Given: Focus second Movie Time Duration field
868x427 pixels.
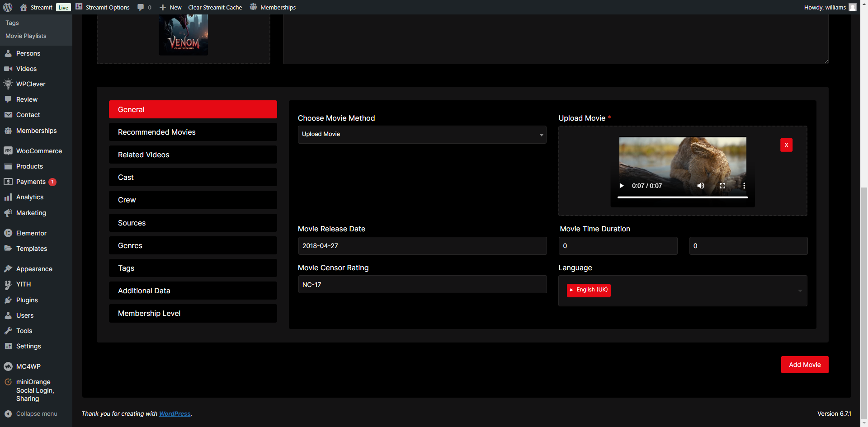Looking at the screenshot, I should (748, 246).
